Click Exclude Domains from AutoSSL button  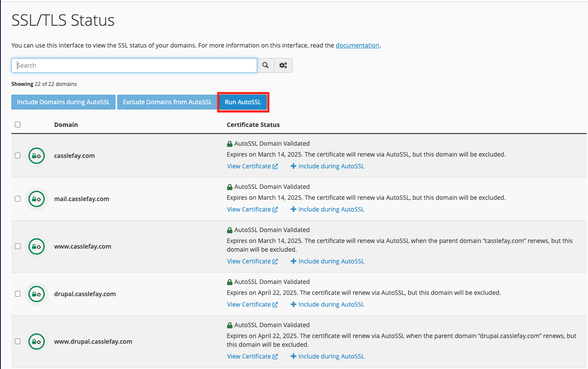167,102
